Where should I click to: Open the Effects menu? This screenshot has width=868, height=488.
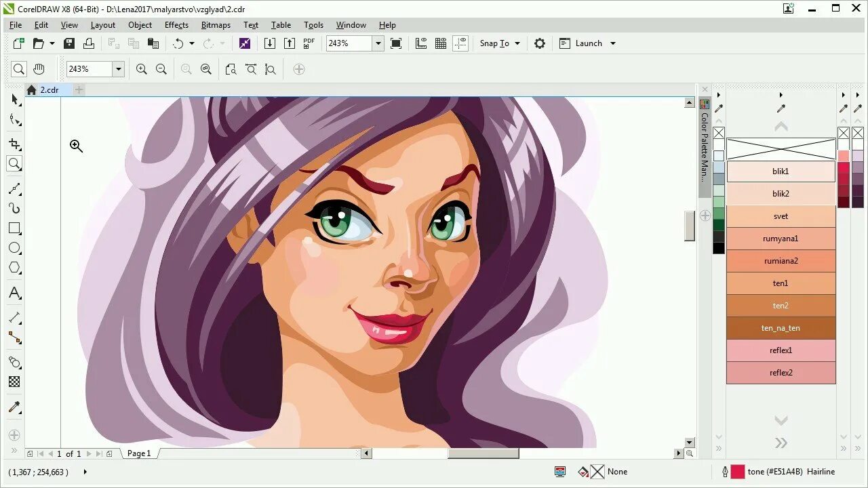[176, 25]
